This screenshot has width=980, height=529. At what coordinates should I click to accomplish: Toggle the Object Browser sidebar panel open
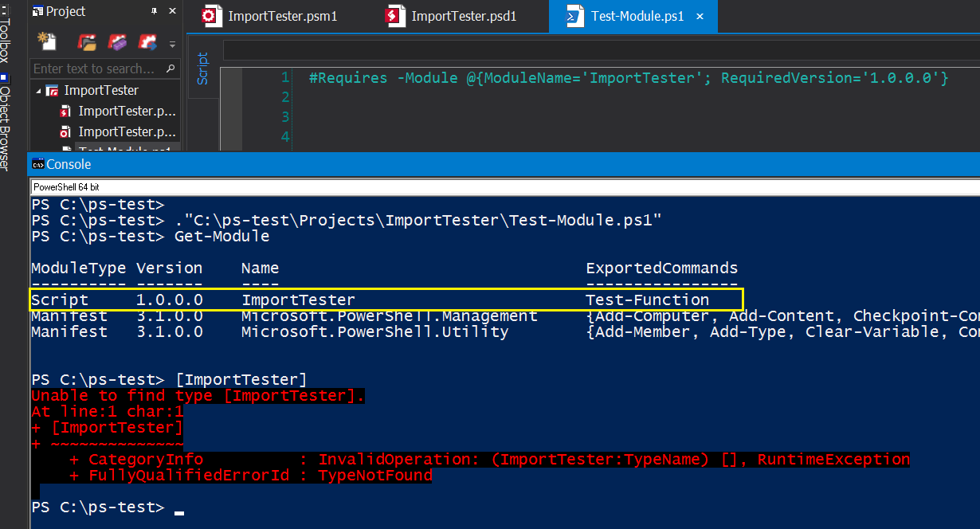7,104
